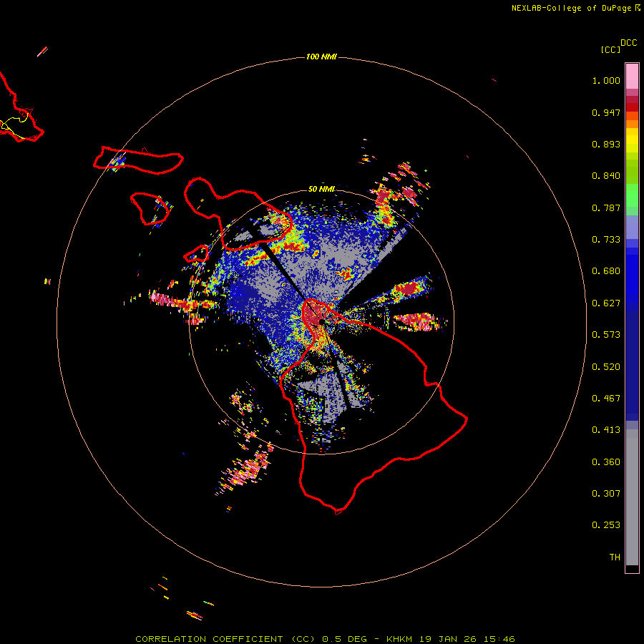The width and height of the screenshot is (644, 644).
Task: Click the 0.520 scale value
Action: pyautogui.click(x=606, y=367)
